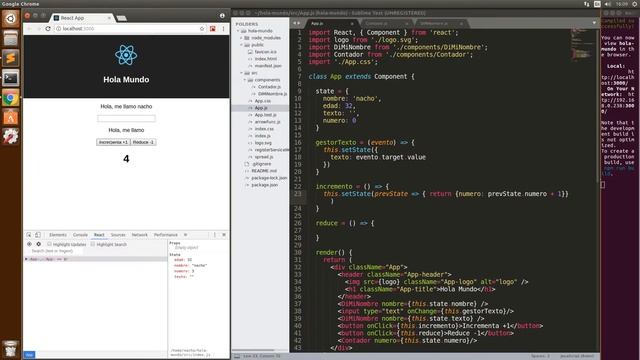Select the React tab in DevTools
This screenshot has height=360, width=640.
[x=99, y=235]
